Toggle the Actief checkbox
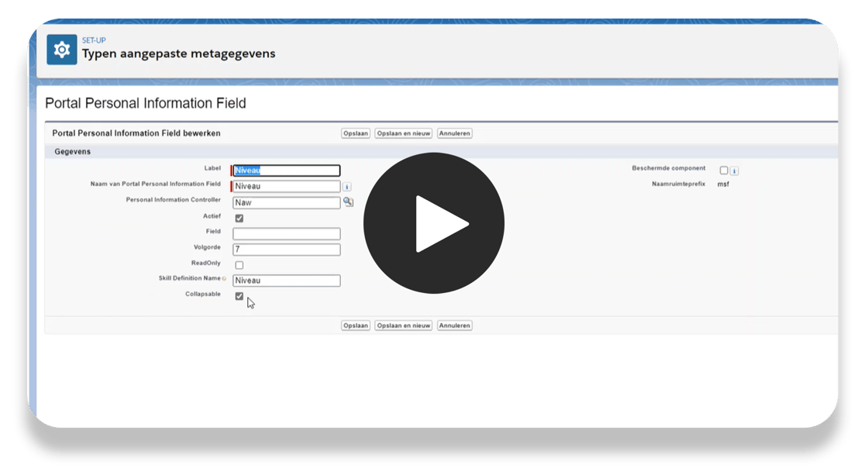Screen dimensions: 868x472 pos(239,218)
